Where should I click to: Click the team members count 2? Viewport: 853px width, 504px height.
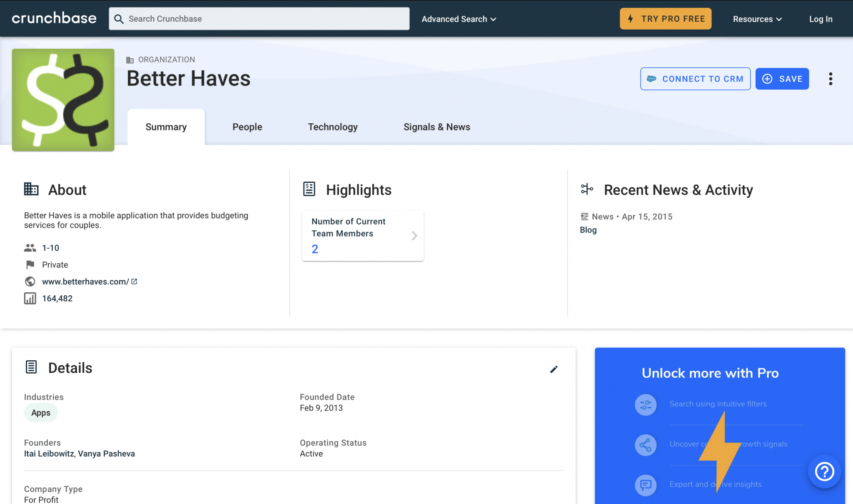click(x=315, y=249)
